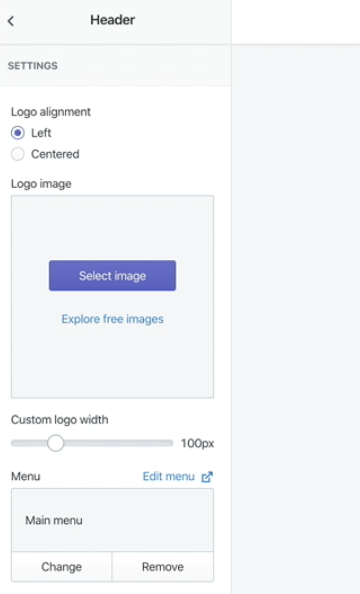Click the Custom logo width slider track
The height and width of the screenshot is (594, 360).
pos(92,443)
